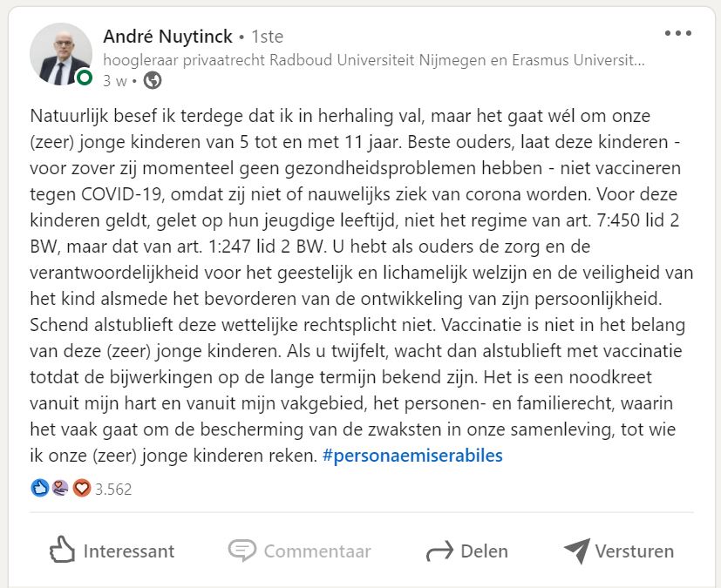Screen dimensions: 721x588
Task: Open the André Nuytinck author name link
Action: [168, 37]
